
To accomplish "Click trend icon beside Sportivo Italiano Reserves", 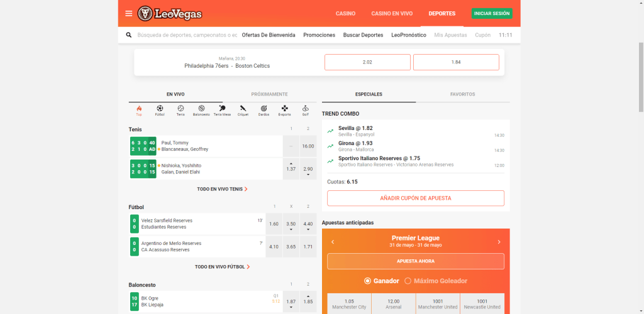I will (x=330, y=161).
